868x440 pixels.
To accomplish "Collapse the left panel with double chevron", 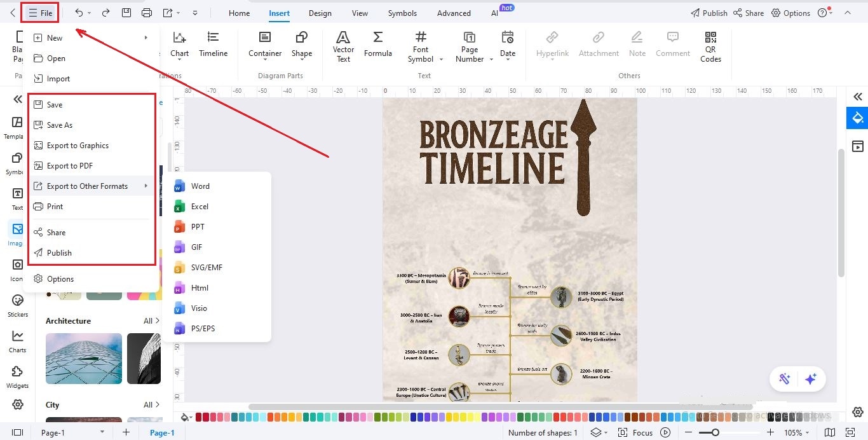I will (x=18, y=99).
